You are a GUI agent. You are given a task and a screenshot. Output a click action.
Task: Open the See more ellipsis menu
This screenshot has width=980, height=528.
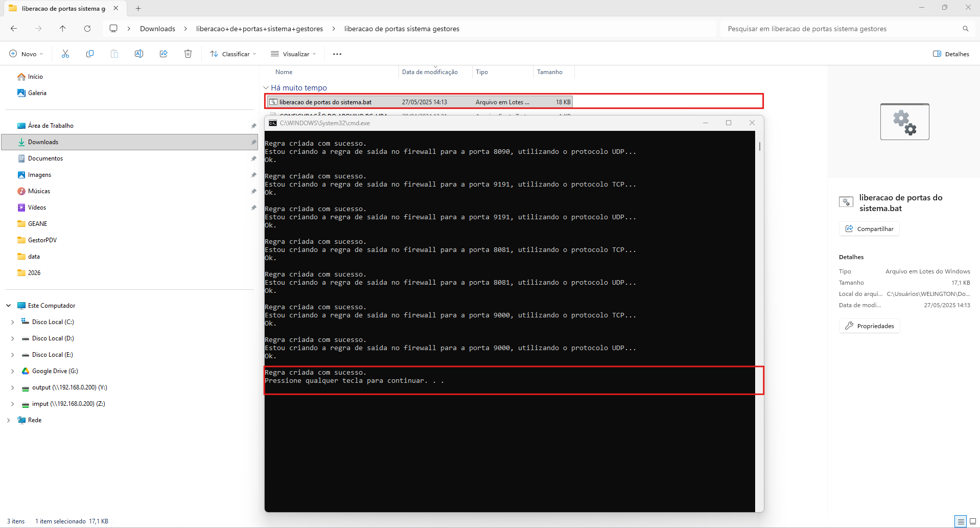coord(337,54)
